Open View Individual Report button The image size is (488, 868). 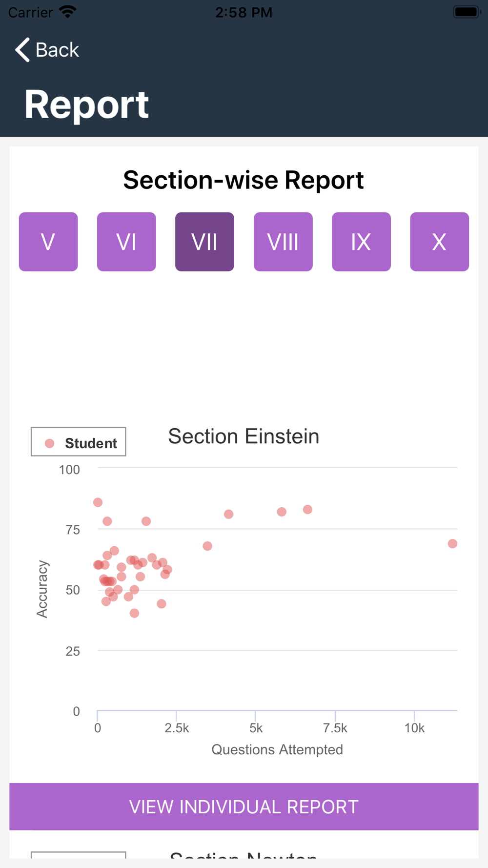244,806
